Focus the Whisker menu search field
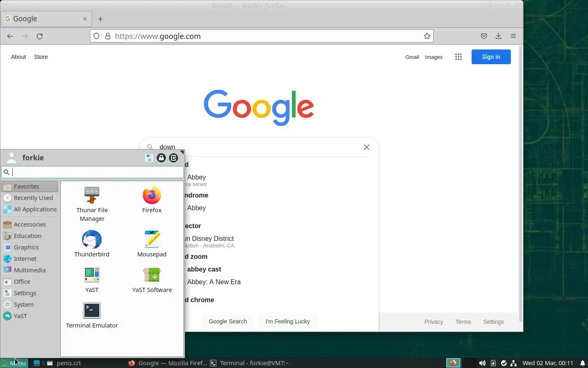 [93, 172]
